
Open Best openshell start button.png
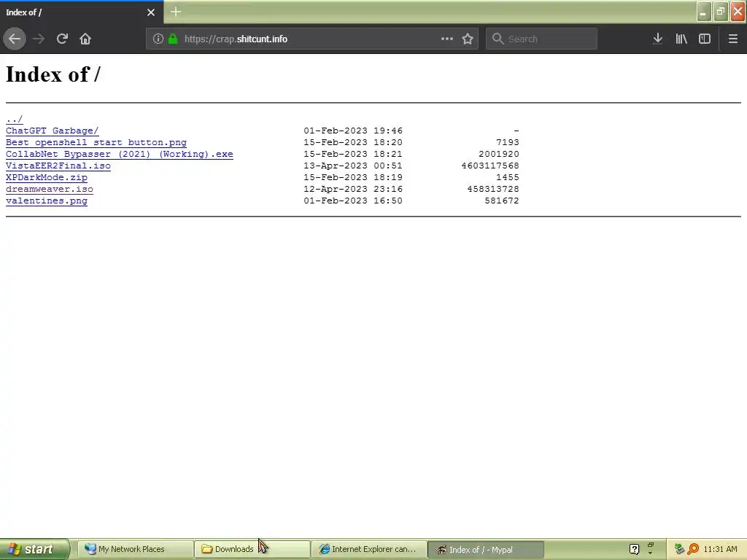[x=96, y=142]
